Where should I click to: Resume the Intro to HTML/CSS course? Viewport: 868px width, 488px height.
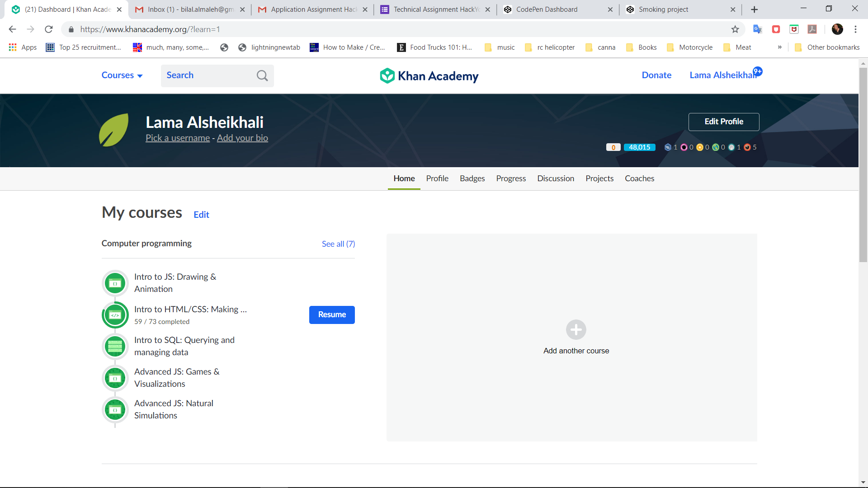[x=332, y=315]
